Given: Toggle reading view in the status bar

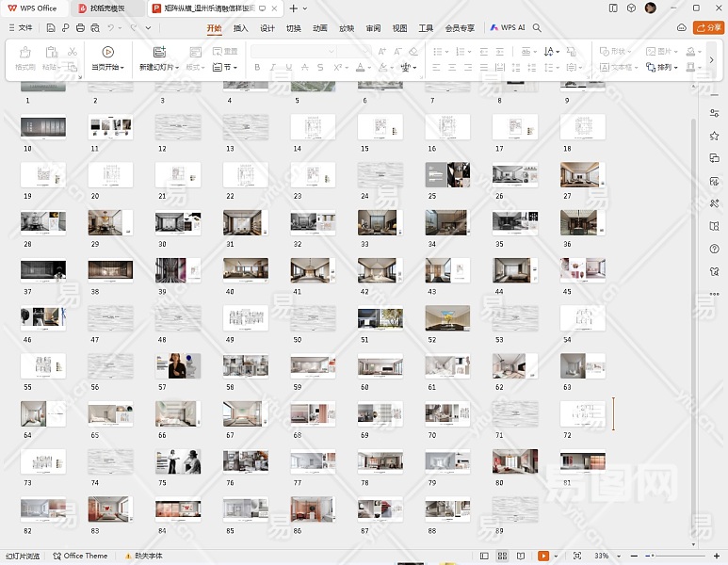Looking at the screenshot, I should coord(518,556).
